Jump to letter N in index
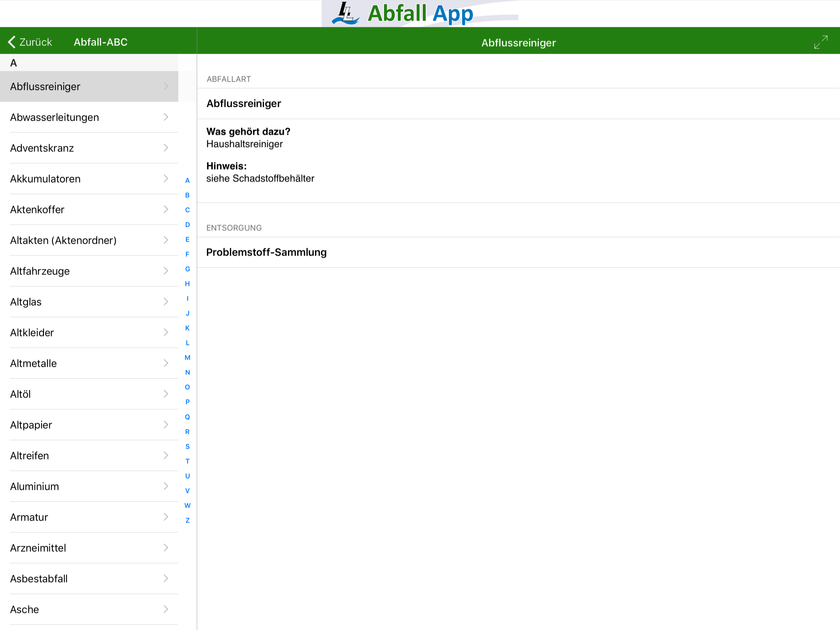840x630 pixels. point(187,373)
